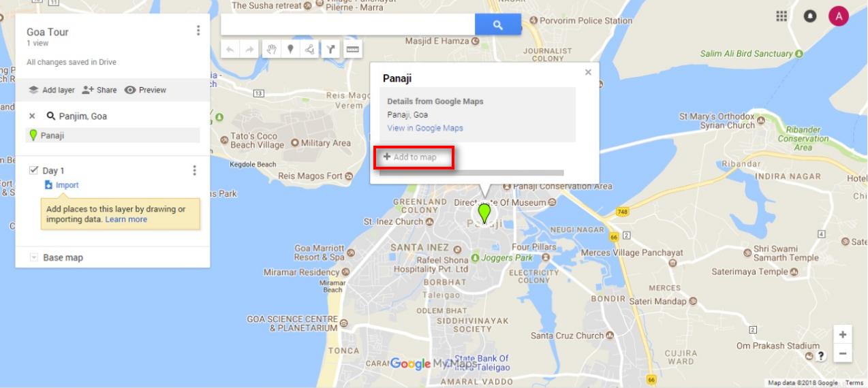This screenshot has height=388, width=868.
Task: Open View in Google Maps link
Action: 425,128
